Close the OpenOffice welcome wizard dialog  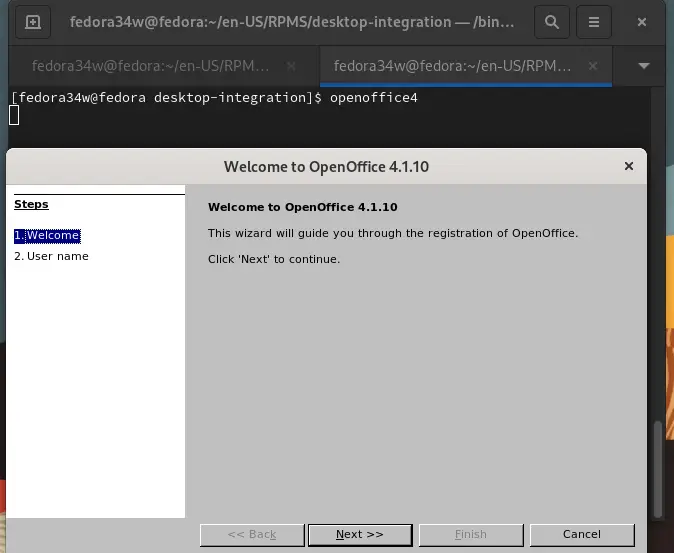(x=628, y=166)
